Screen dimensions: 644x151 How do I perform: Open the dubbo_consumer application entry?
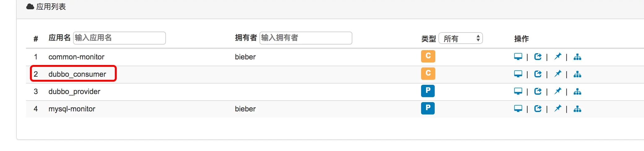coord(77,74)
